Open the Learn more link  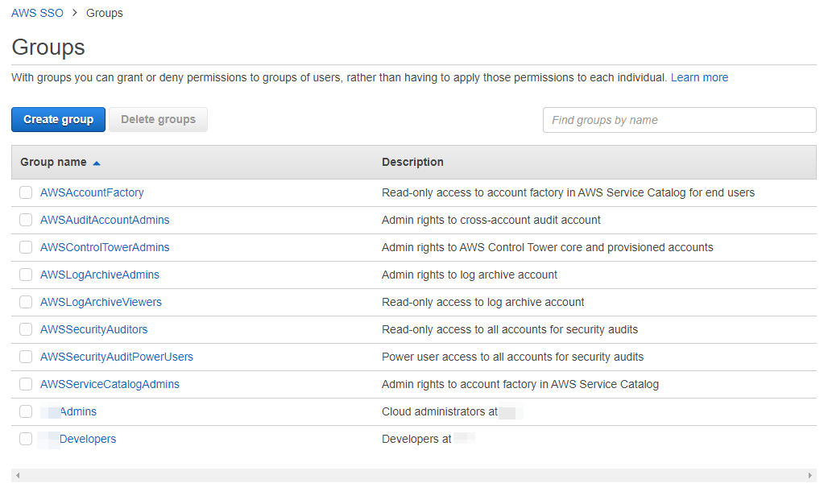[699, 77]
